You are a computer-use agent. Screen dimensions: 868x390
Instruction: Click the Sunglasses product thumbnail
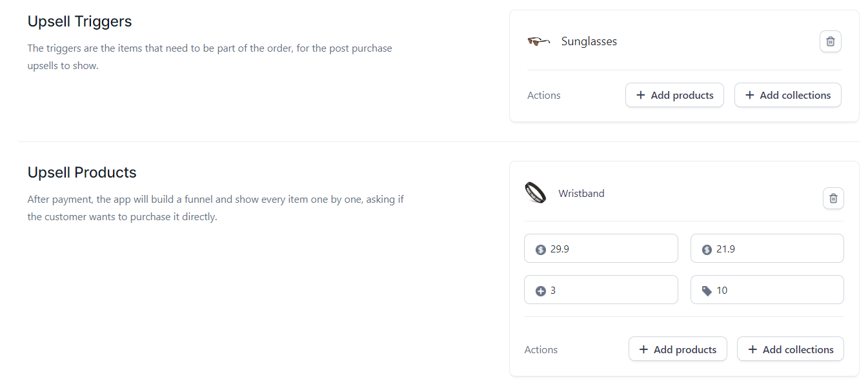(539, 41)
